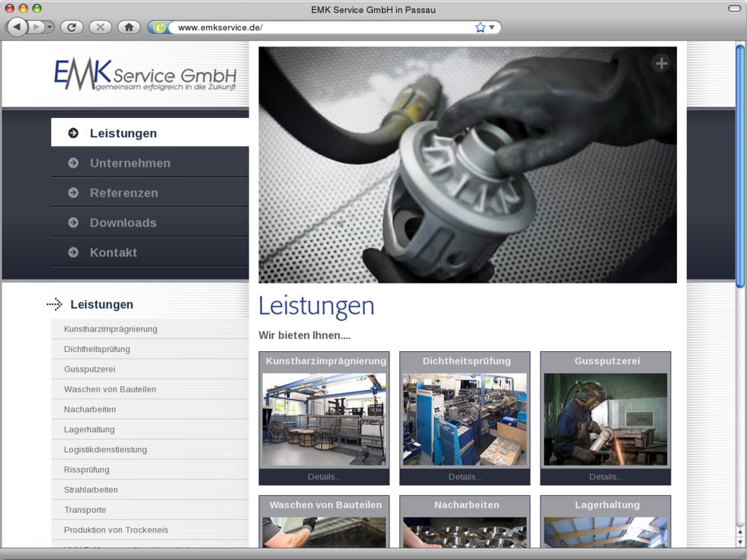Screen dimensions: 747x560
Task: Click the green site icon in address bar
Action: pyautogui.click(x=159, y=27)
